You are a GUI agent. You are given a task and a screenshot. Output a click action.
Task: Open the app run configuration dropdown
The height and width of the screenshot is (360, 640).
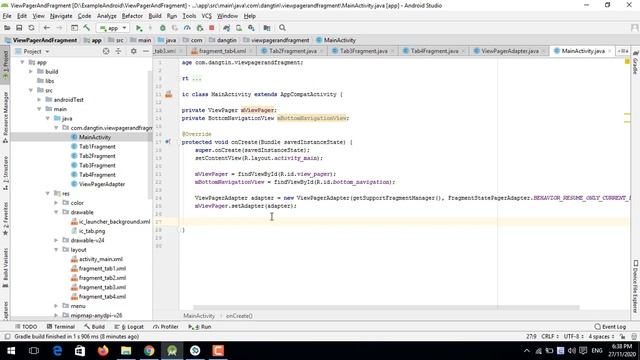(x=113, y=28)
